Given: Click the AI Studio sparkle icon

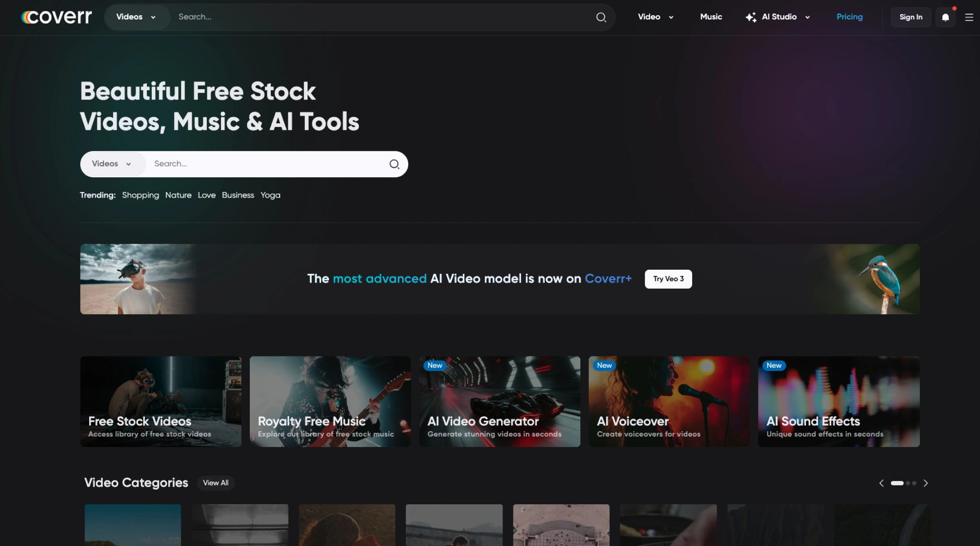Looking at the screenshot, I should [x=751, y=17].
